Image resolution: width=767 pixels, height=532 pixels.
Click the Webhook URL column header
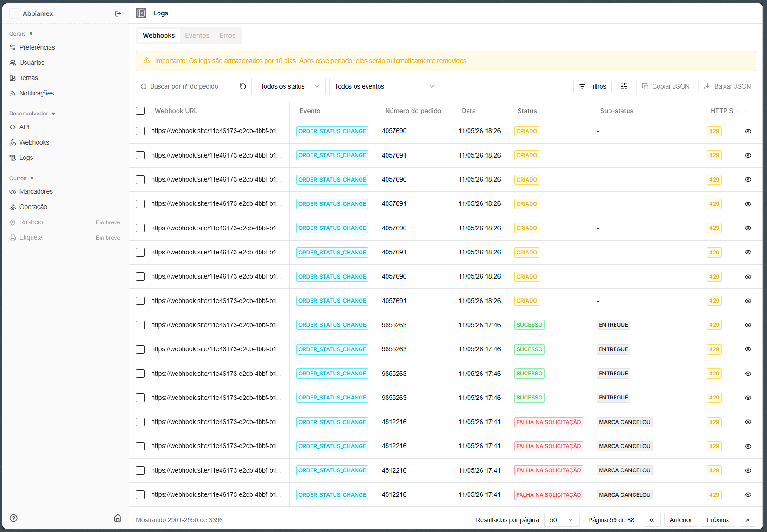point(176,111)
